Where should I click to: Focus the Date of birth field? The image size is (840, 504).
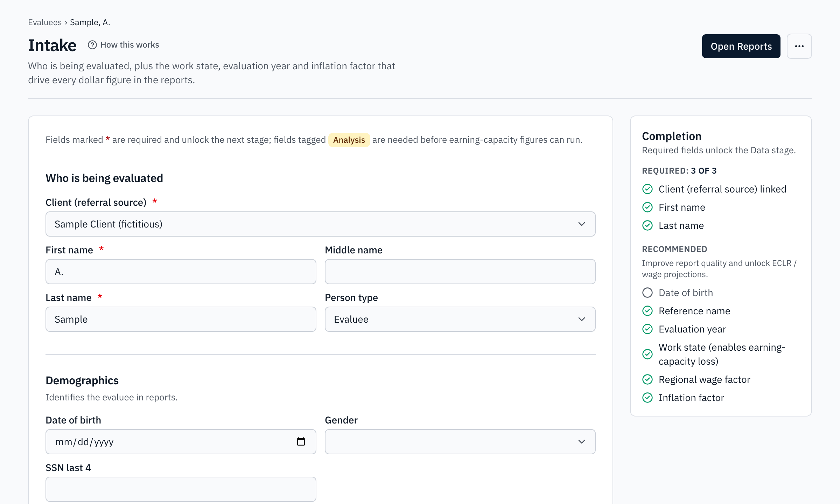181,442
